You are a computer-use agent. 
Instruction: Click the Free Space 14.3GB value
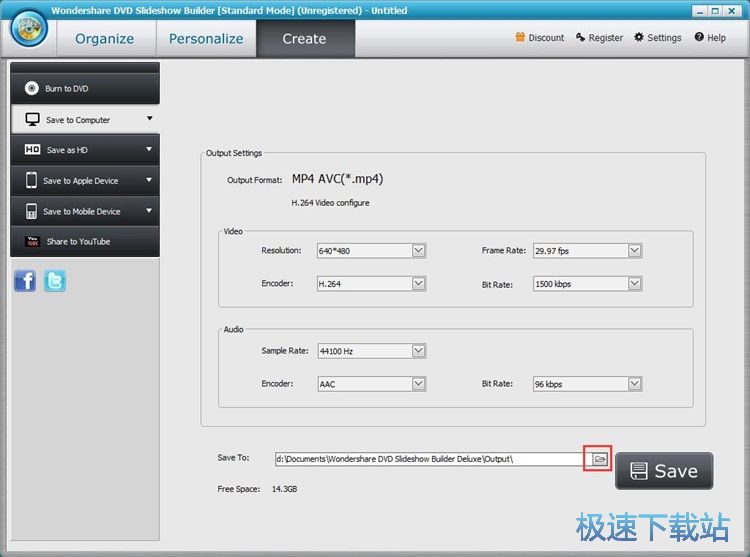285,489
